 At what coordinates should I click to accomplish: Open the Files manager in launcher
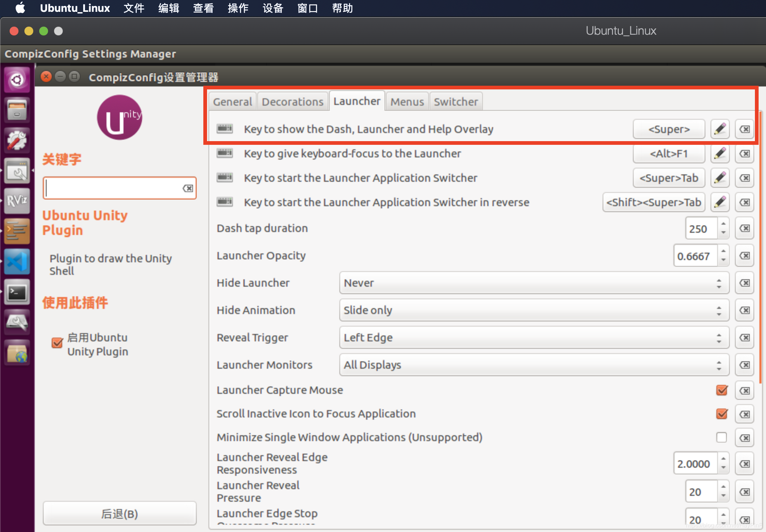[x=17, y=110]
